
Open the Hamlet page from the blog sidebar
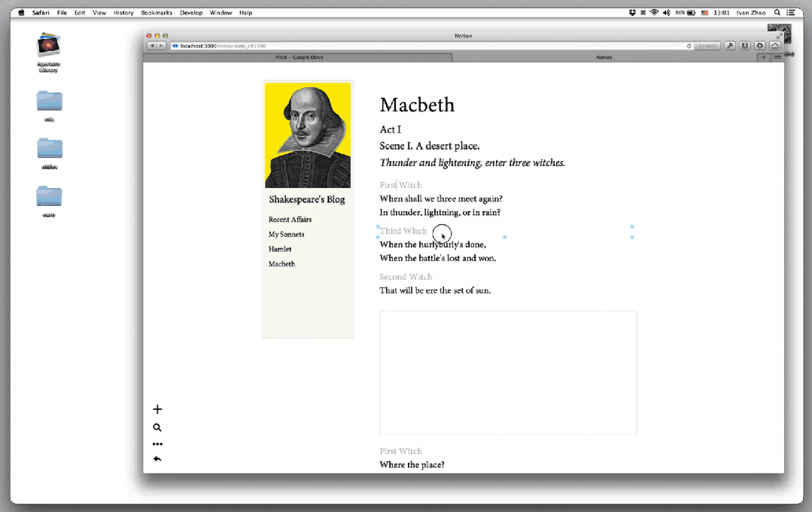click(280, 249)
